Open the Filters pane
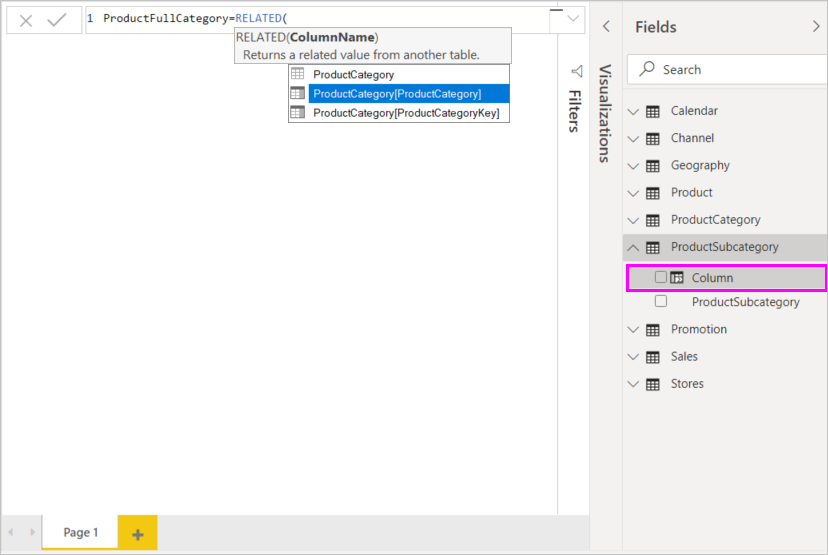828x555 pixels. tap(575, 111)
